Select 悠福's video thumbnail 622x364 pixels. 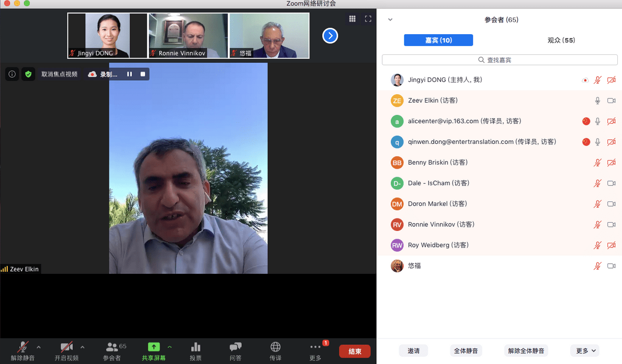[270, 35]
